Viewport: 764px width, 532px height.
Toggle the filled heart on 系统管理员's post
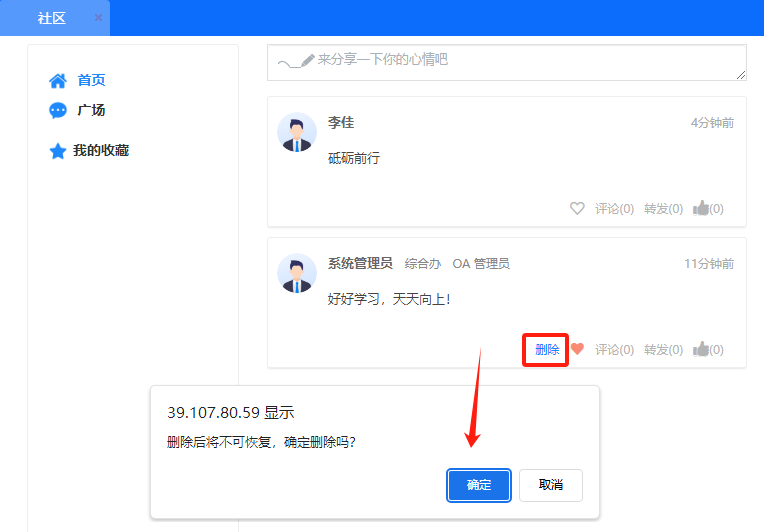point(577,350)
